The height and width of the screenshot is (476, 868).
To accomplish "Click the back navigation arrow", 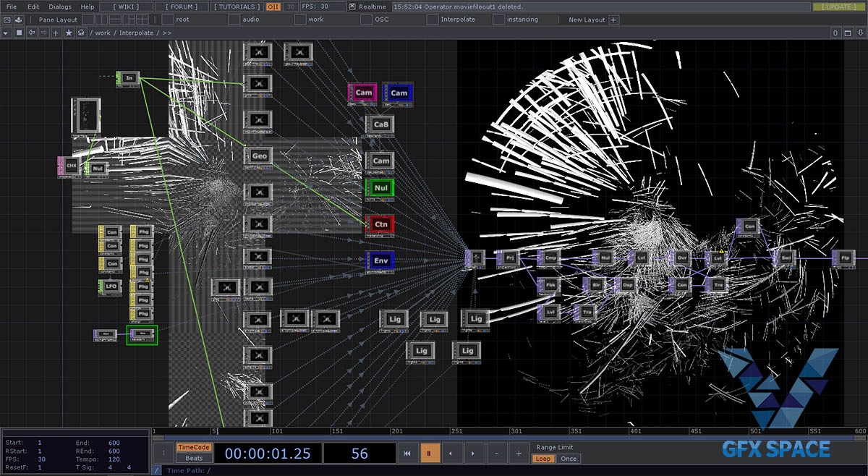I will pos(31,33).
